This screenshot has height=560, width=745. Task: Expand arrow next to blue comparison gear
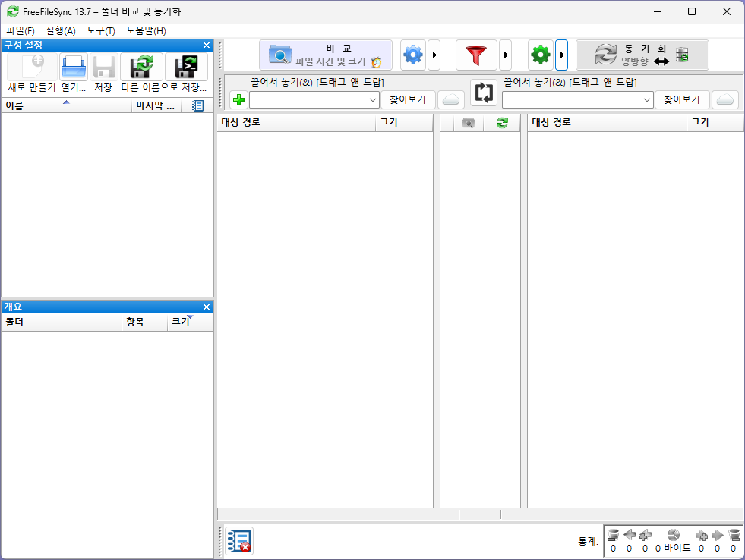coord(434,55)
